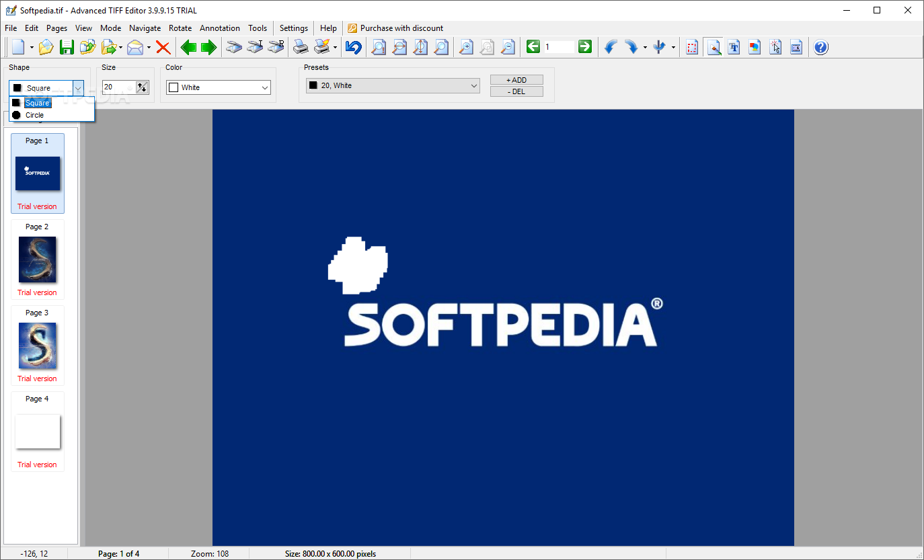Viewport: 924px width, 560px height.
Task: Open the Color dropdown showing White
Action: click(x=219, y=87)
